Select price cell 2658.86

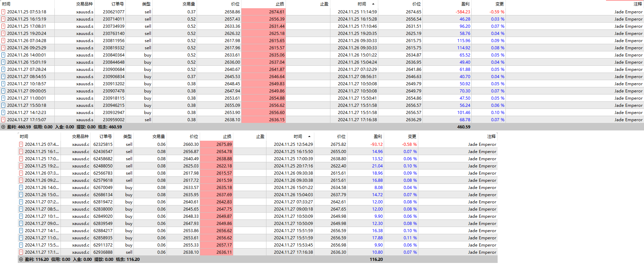coord(232,12)
